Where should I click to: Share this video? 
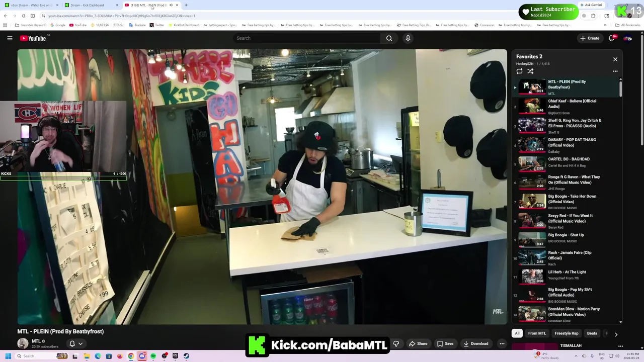(418, 344)
